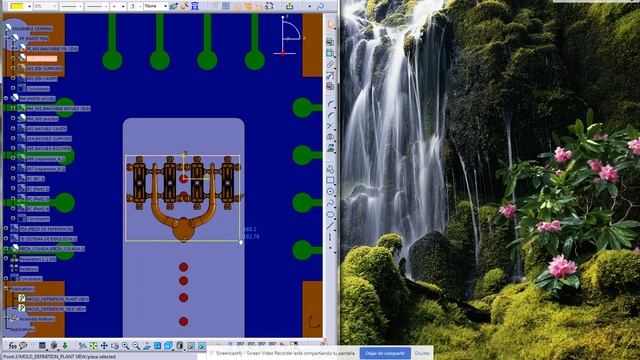The image size is (640, 360).
Task: Click the measure pencil icon in right toolbar
Action: (330, 64)
